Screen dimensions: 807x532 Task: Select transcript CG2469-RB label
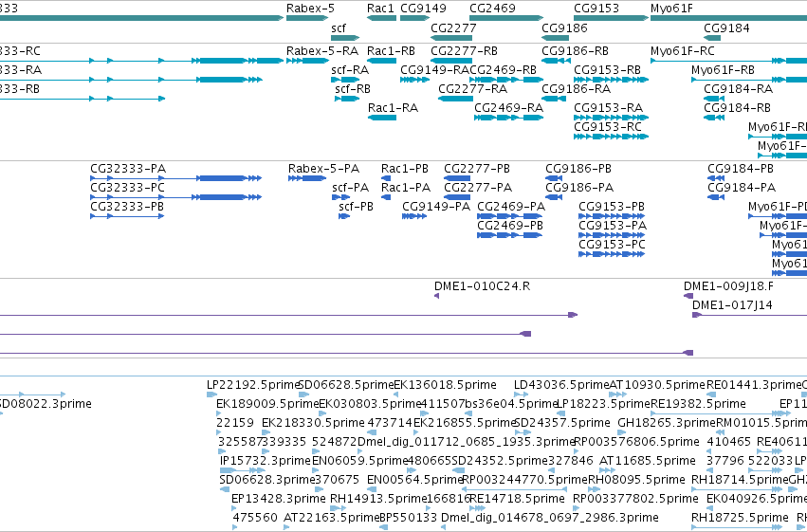point(503,70)
